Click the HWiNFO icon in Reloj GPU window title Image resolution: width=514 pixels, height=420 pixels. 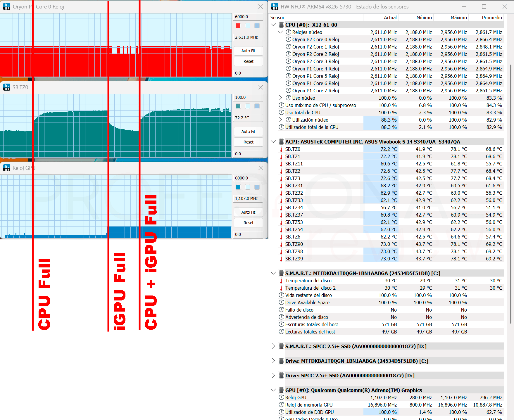6,168
